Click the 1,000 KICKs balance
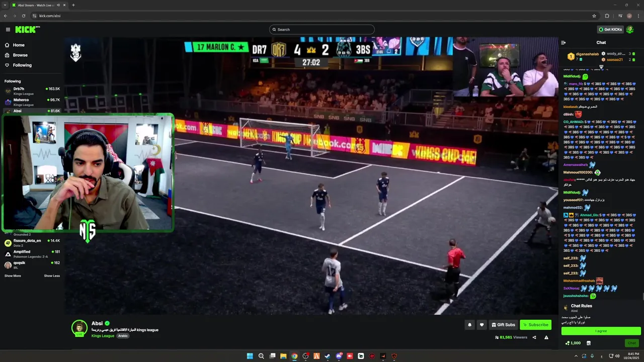This screenshot has width=644, height=362. (x=573, y=343)
